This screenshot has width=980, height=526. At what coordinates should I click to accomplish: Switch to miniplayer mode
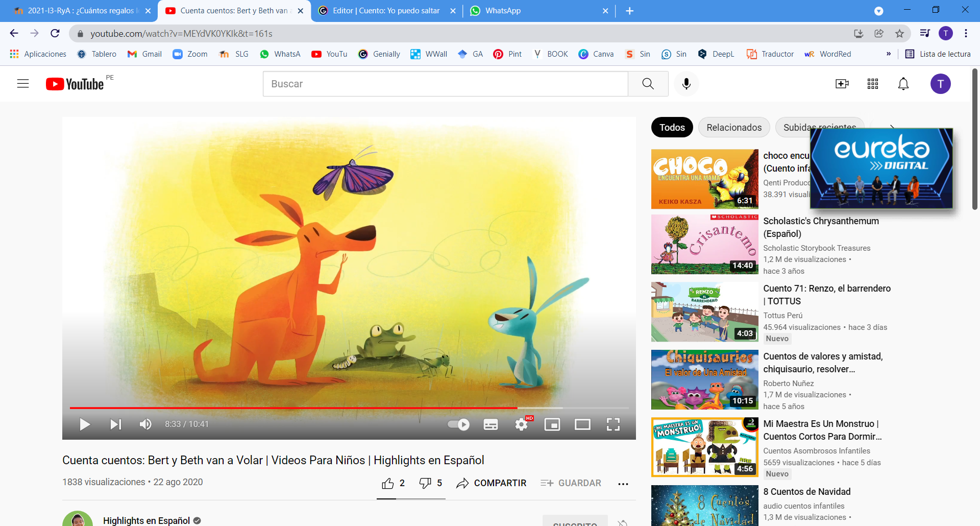552,424
